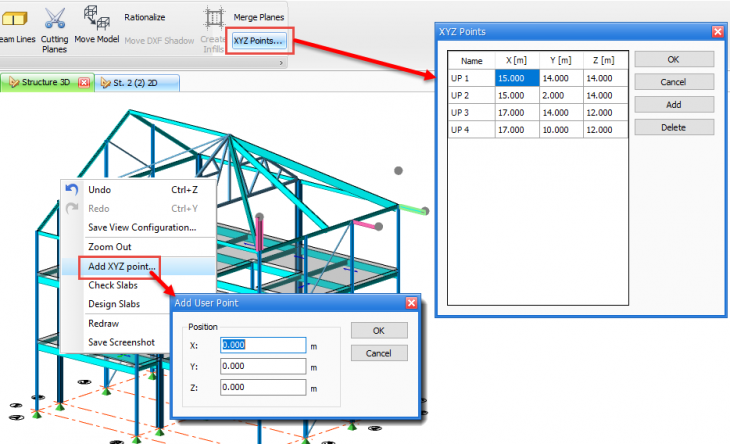
Task: Click the Z position input field
Action: [263, 387]
